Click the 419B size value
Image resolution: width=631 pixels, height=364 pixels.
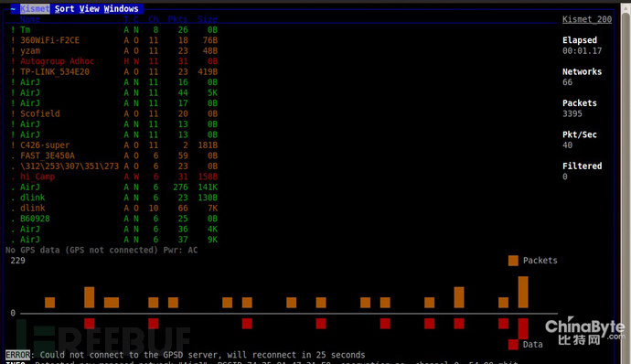pos(208,71)
